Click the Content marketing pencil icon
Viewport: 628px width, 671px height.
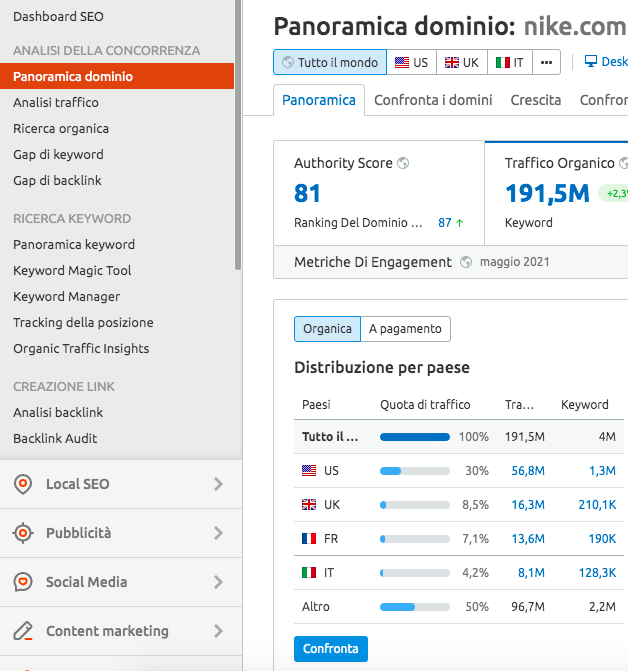(23, 631)
